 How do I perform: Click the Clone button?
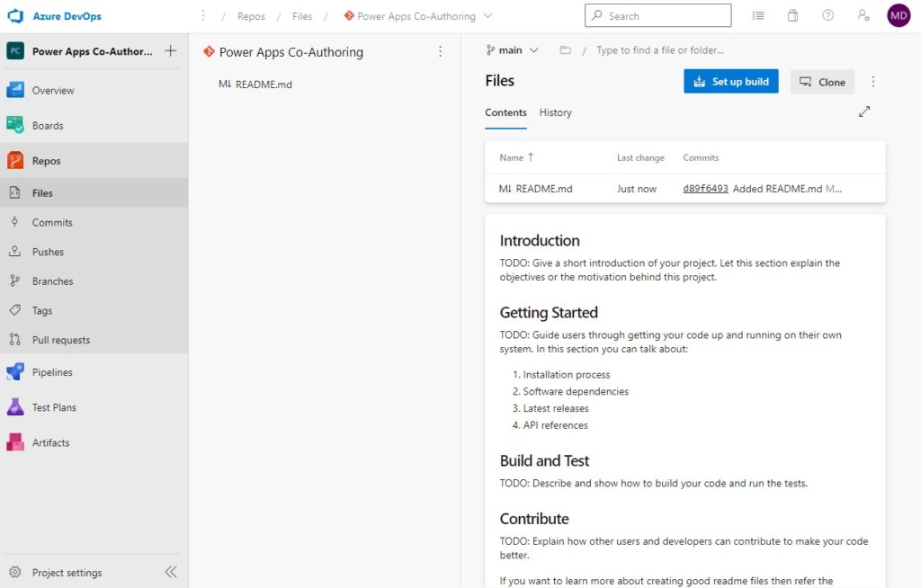point(822,82)
